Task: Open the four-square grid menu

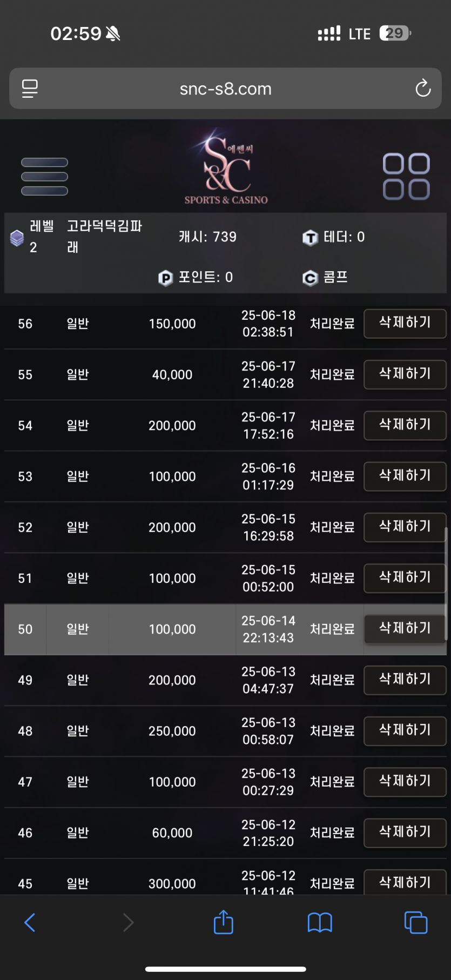Action: click(406, 177)
